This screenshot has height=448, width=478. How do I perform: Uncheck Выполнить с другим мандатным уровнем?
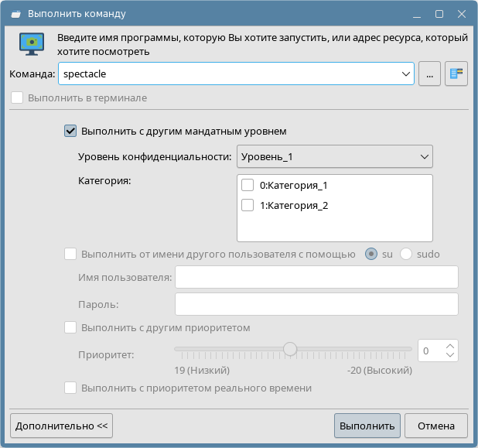(71, 132)
